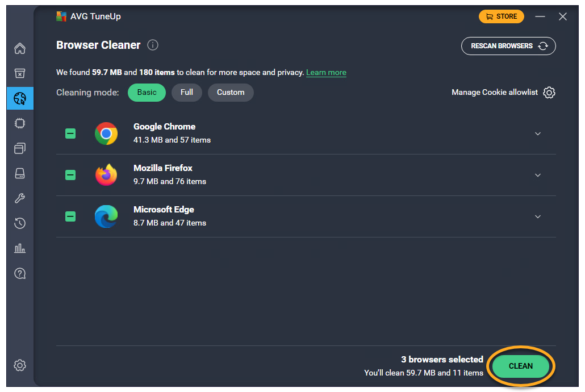The width and height of the screenshot is (585, 392).
Task: Toggle the Microsoft Edge checkbox
Action: (70, 216)
